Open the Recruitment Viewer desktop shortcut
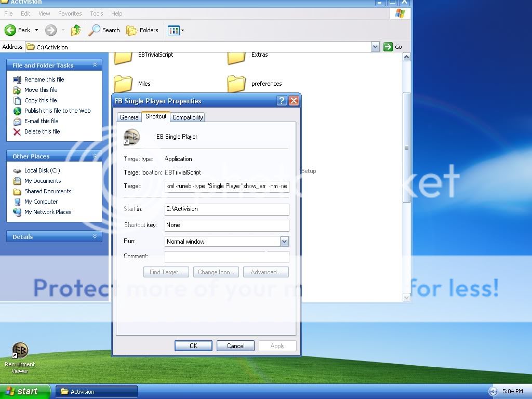532x399 pixels. pyautogui.click(x=20, y=358)
